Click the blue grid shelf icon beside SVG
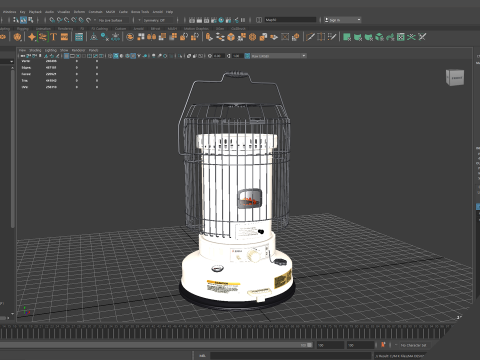480x360 pixels. [79, 37]
